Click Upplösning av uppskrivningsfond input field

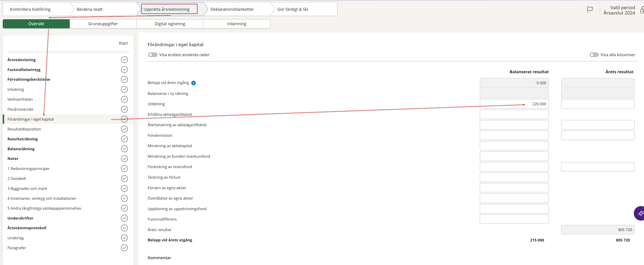pos(514,209)
